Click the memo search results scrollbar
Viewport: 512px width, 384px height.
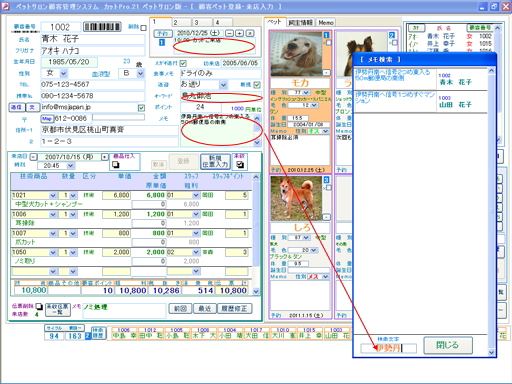click(x=491, y=212)
